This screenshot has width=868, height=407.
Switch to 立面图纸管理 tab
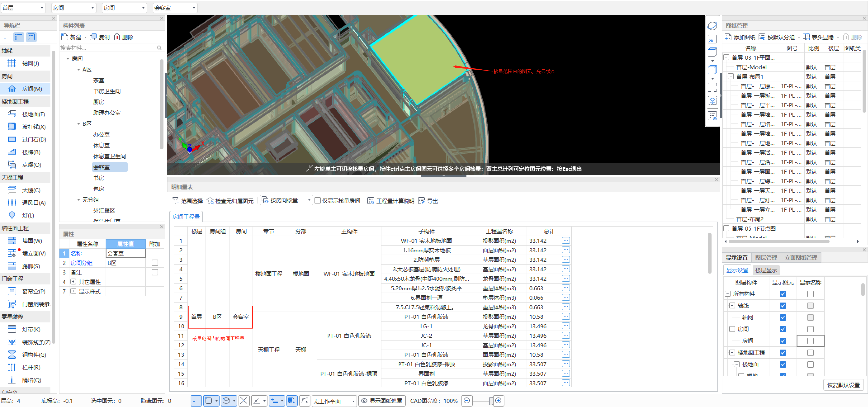click(x=801, y=257)
